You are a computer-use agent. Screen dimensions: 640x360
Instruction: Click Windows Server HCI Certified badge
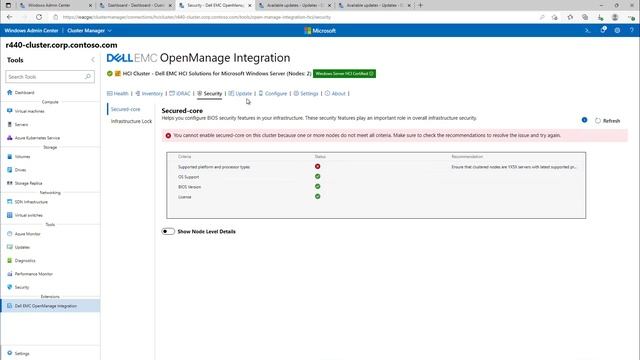pyautogui.click(x=344, y=74)
